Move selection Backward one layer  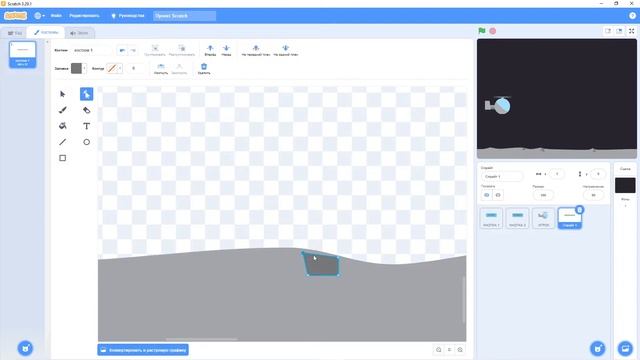tap(226, 50)
